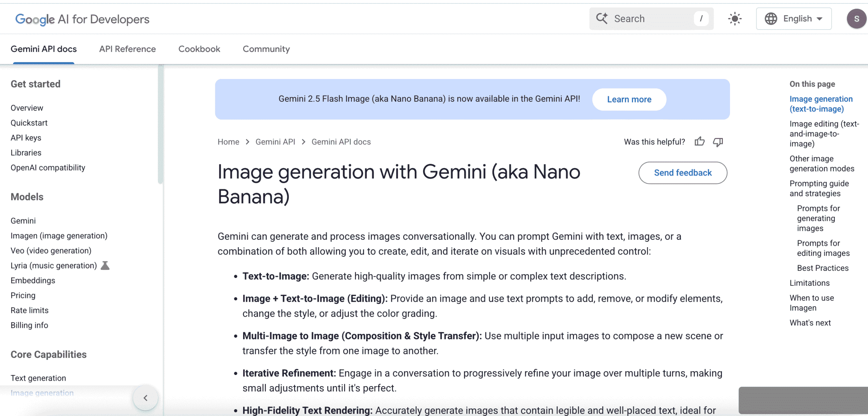868x416 pixels.
Task: Click the search sparkle magnifier icon
Action: point(602,18)
